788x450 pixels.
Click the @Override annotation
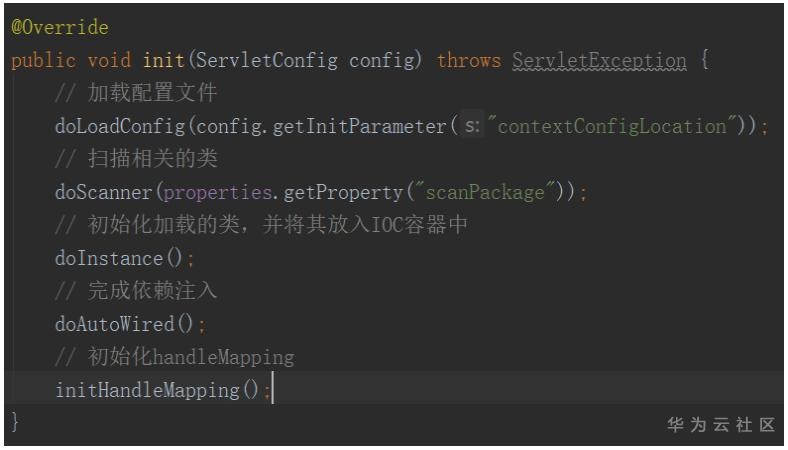[x=60, y=27]
